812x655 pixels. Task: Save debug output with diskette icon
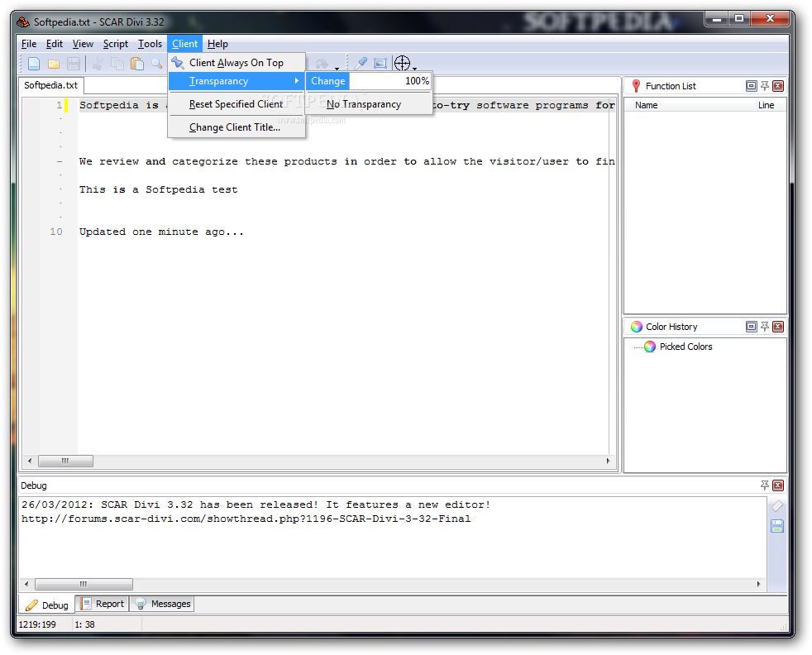[x=777, y=526]
